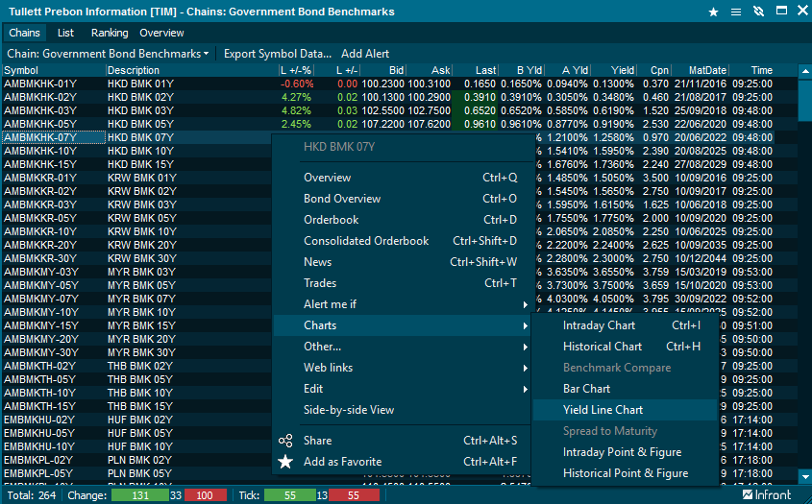
Task: Expand the Web links submenu
Action: [403, 368]
